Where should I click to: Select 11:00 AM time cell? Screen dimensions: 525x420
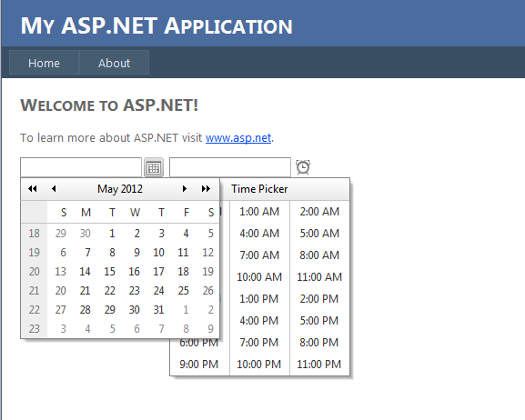319,277
